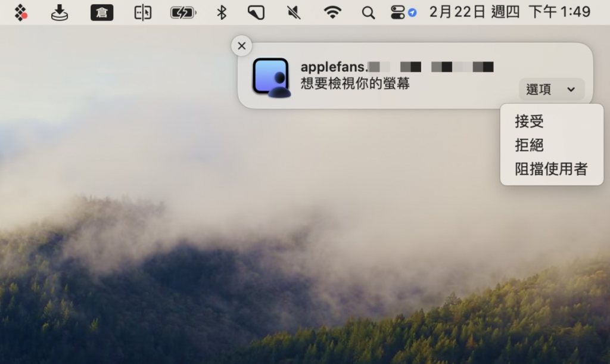Expand the 選項 dropdown chevron

(571, 89)
